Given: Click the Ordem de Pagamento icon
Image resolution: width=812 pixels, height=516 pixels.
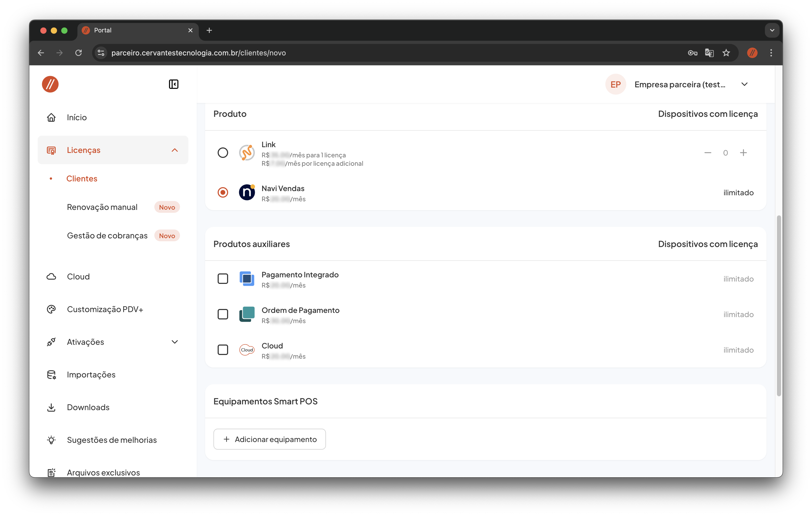Looking at the screenshot, I should [247, 314].
